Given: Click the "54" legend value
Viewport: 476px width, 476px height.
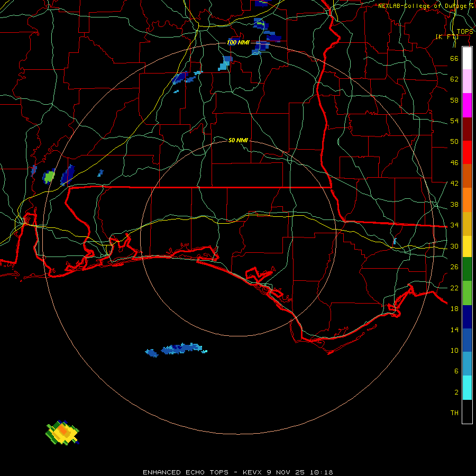Looking at the screenshot, I should tap(454, 121).
